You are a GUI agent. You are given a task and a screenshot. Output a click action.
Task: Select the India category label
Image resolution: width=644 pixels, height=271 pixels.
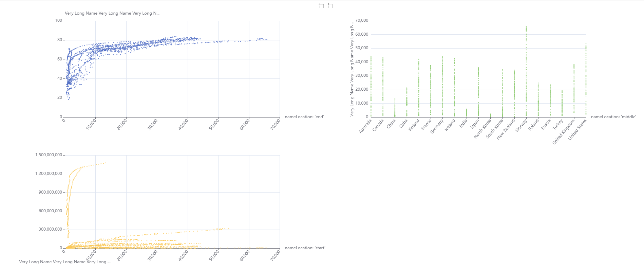[x=463, y=123]
